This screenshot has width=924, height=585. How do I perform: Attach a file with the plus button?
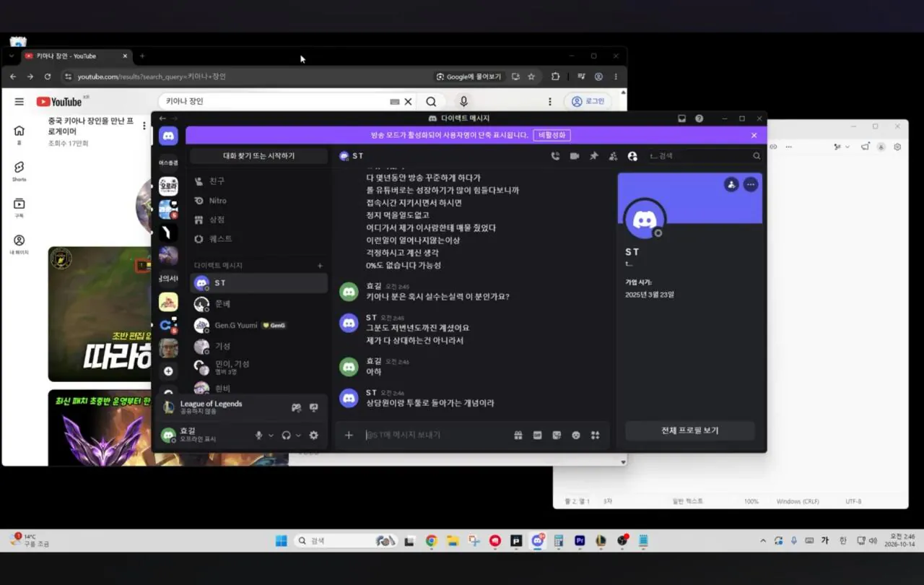coord(349,435)
